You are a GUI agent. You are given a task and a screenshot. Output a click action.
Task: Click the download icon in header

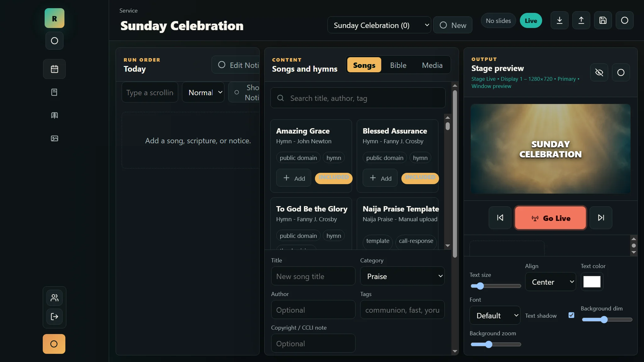tap(559, 20)
